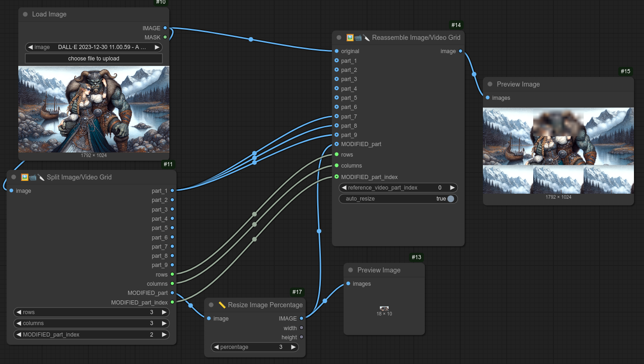Click the IMAGE output port on Load Image
The height and width of the screenshot is (364, 644).
165,28
